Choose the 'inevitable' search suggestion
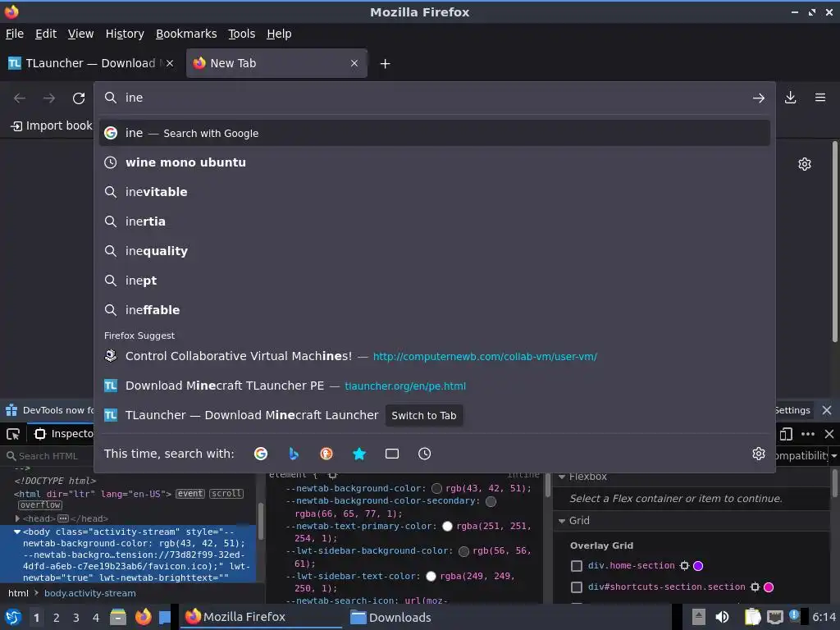 (x=435, y=192)
